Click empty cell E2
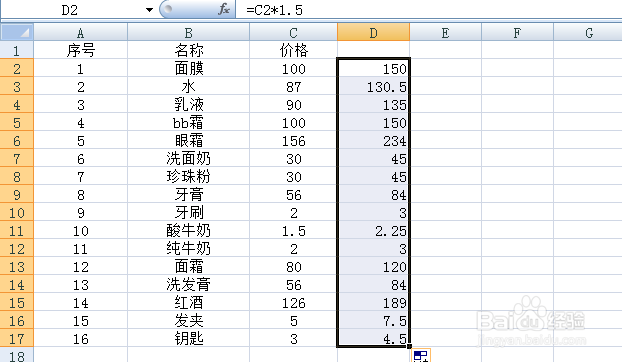This screenshot has width=622, height=362. point(445,69)
